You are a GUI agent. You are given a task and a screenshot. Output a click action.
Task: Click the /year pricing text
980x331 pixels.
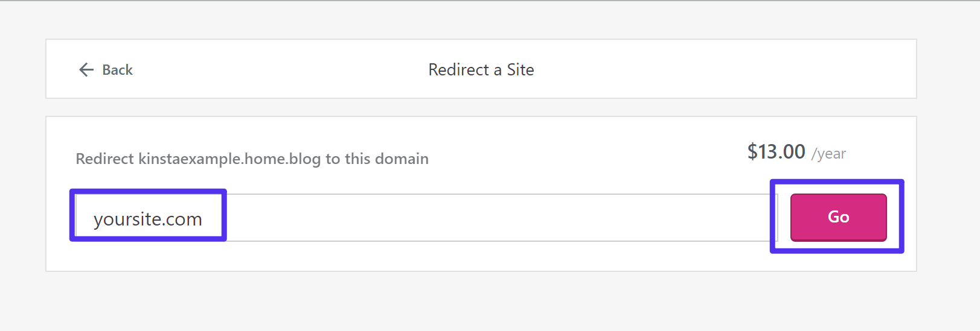828,154
